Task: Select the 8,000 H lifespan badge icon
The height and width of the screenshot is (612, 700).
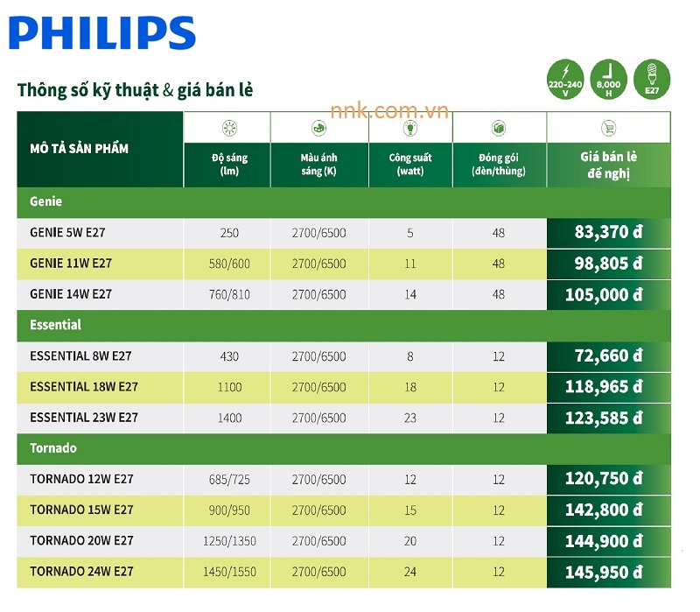Action: pyautogui.click(x=608, y=78)
